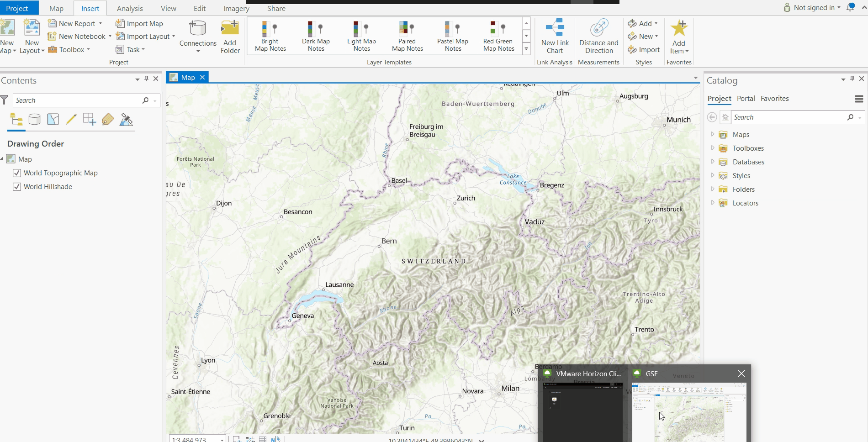Image resolution: width=868 pixels, height=442 pixels.
Task: Switch to the Analysis ribbon tab
Action: click(x=130, y=8)
